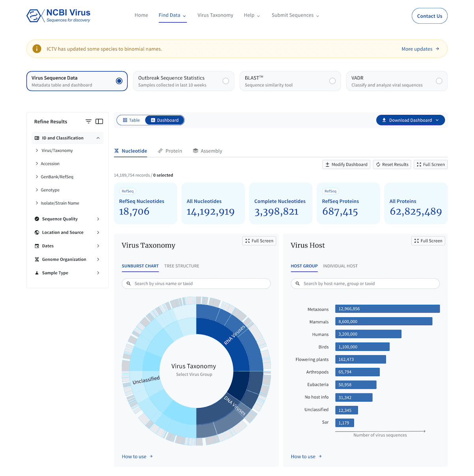The image size is (474, 476).
Task: Click the NCBI Virus logo
Action: (58, 15)
